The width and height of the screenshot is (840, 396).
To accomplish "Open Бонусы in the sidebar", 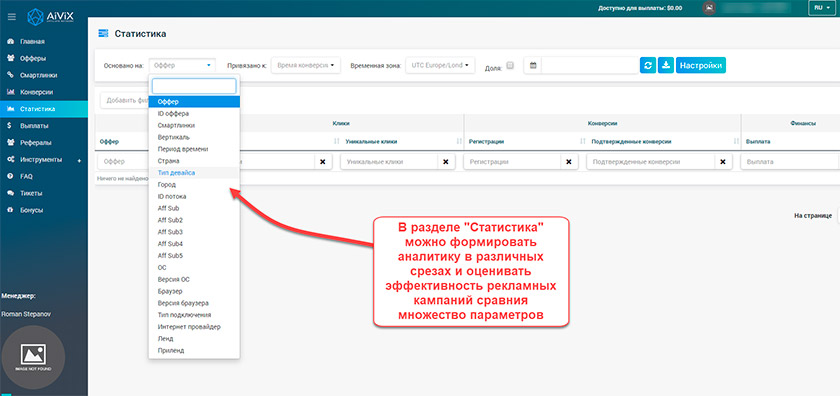I will [x=32, y=210].
